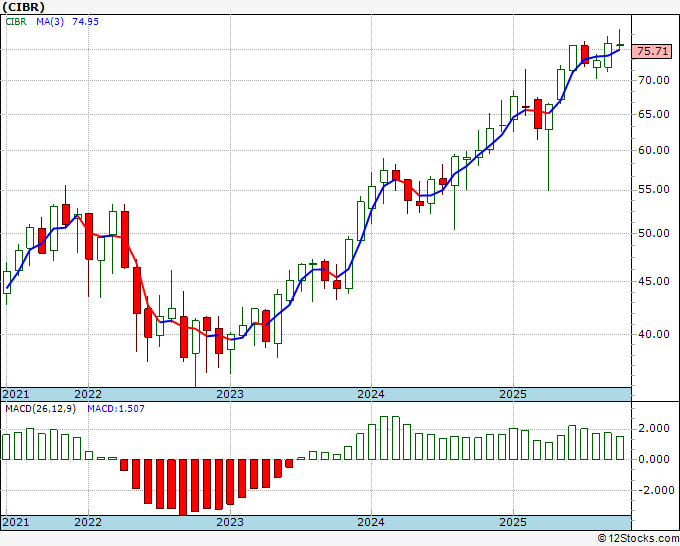Viewport: 680px width, 546px height.
Task: Click the MACD(26,12,9) indicator label
Action: coord(40,409)
